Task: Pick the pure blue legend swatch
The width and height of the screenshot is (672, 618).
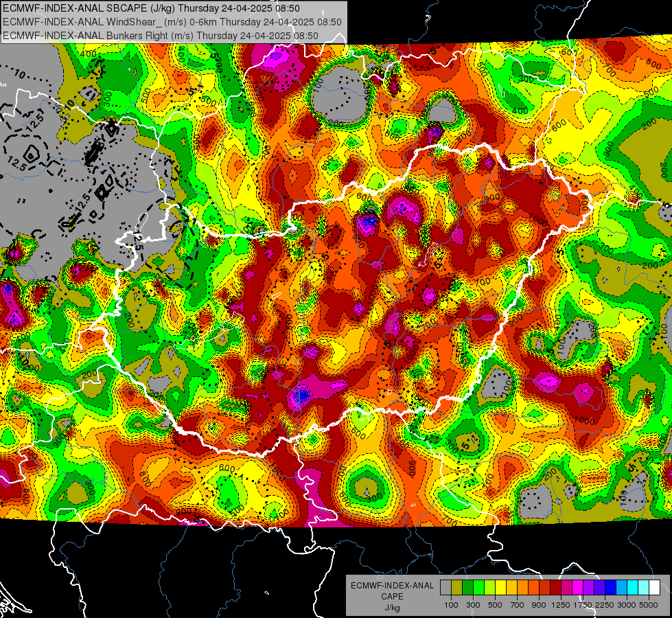Action: point(611,587)
